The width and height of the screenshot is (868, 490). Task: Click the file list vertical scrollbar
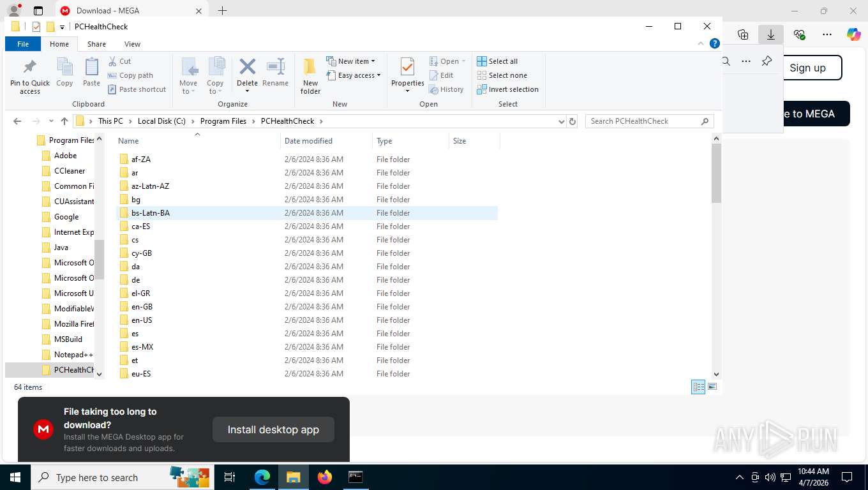coord(716,172)
